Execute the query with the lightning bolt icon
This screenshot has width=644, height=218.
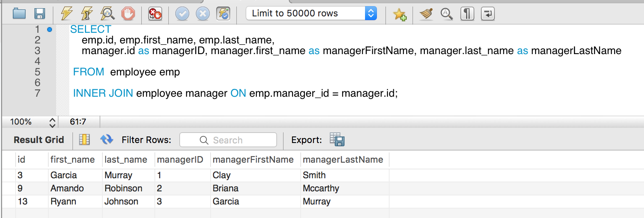click(x=67, y=14)
